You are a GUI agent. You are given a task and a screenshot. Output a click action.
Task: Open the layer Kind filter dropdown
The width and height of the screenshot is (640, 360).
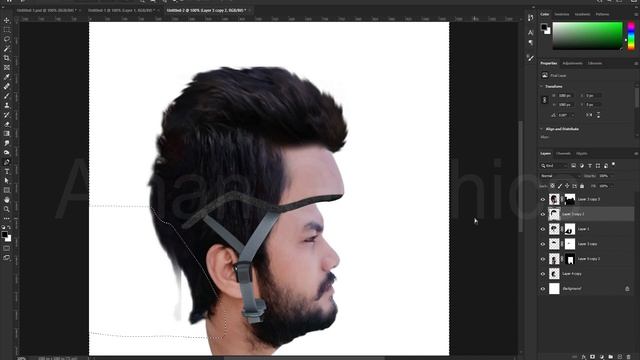click(x=554, y=166)
